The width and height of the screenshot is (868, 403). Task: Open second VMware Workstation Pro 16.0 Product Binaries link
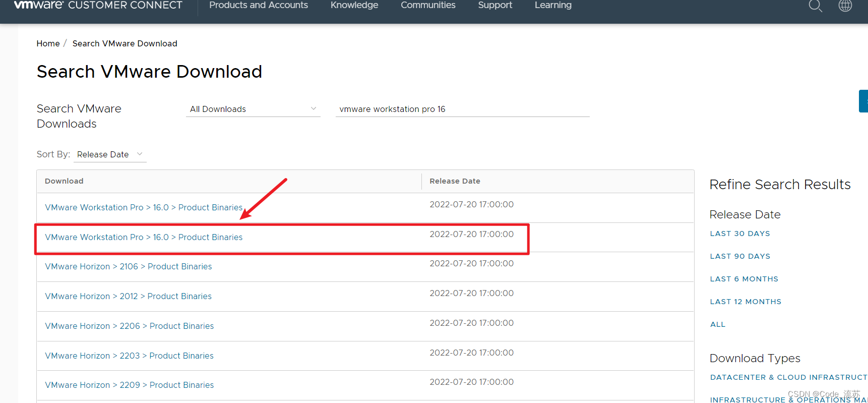(x=144, y=237)
